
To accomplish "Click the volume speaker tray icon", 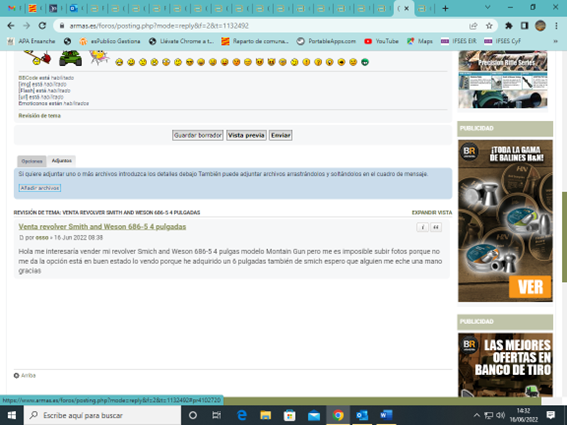I will coord(500,415).
